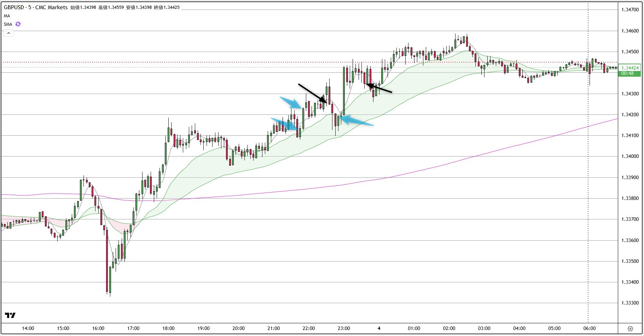This screenshot has height=336, width=644.
Task: Click the 1.34000 price scale label
Action: [630, 157]
